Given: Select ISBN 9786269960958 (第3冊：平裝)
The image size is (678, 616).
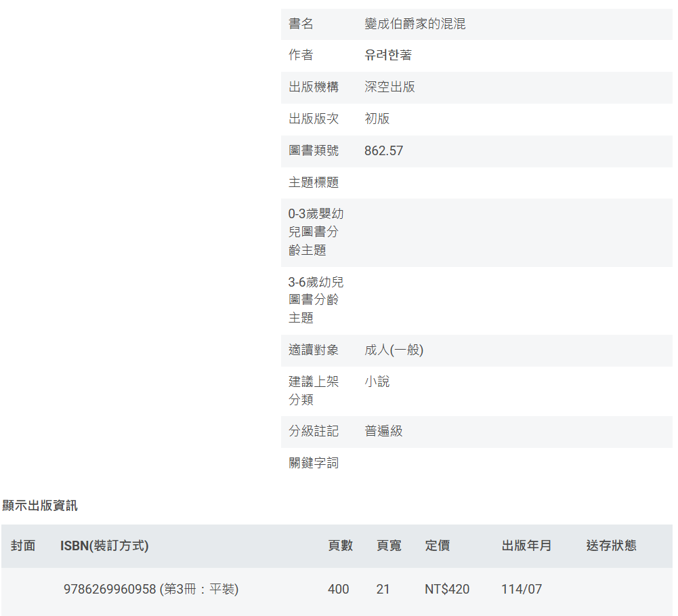Looking at the screenshot, I should (x=151, y=590).
